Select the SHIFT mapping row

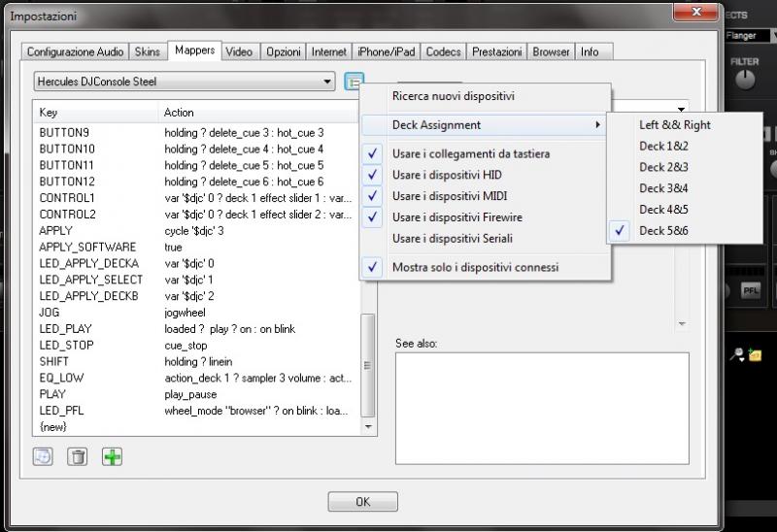point(196,361)
